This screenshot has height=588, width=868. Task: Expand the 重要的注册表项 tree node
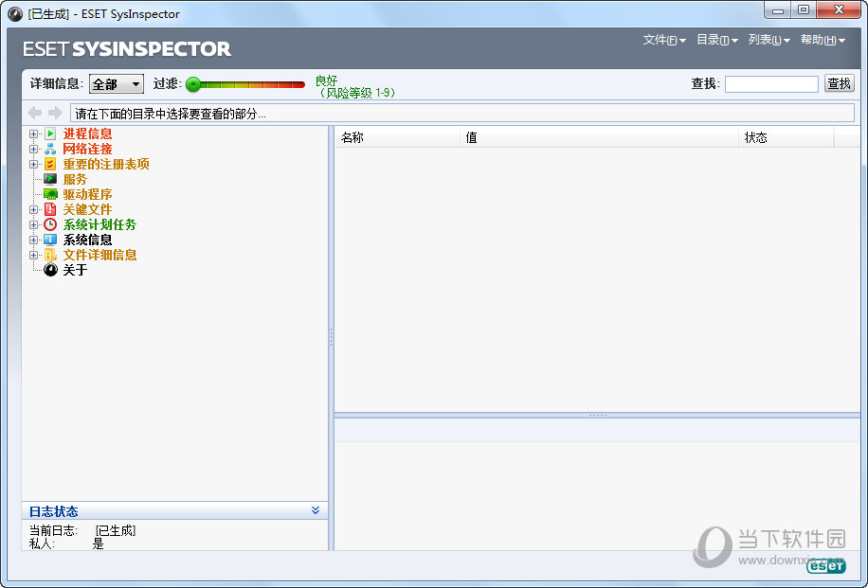34,165
